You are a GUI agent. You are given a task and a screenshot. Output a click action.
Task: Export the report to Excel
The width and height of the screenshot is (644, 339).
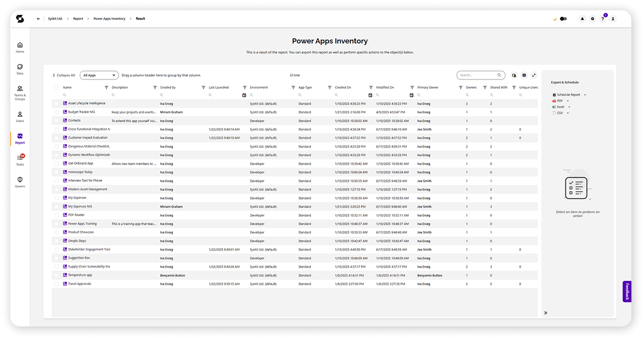point(559,107)
